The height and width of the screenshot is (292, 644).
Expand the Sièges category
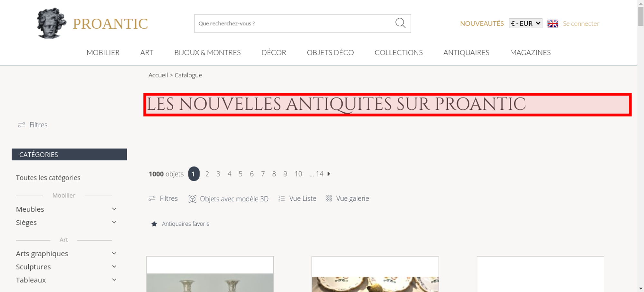(114, 222)
